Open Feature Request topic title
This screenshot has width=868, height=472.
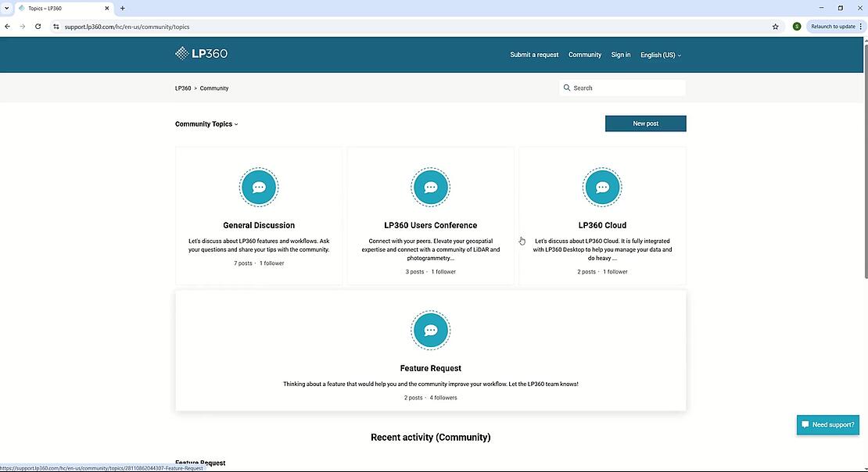point(431,368)
